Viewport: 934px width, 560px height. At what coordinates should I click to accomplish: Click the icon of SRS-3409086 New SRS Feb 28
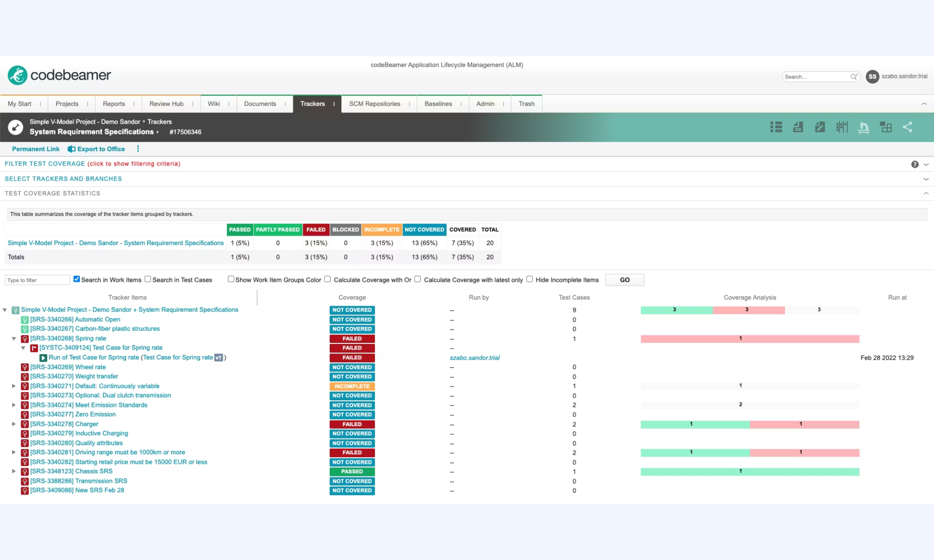click(x=25, y=490)
